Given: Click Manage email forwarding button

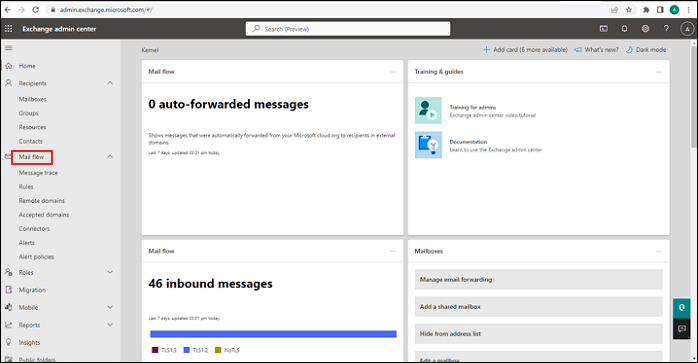Looking at the screenshot, I should 539,280.
